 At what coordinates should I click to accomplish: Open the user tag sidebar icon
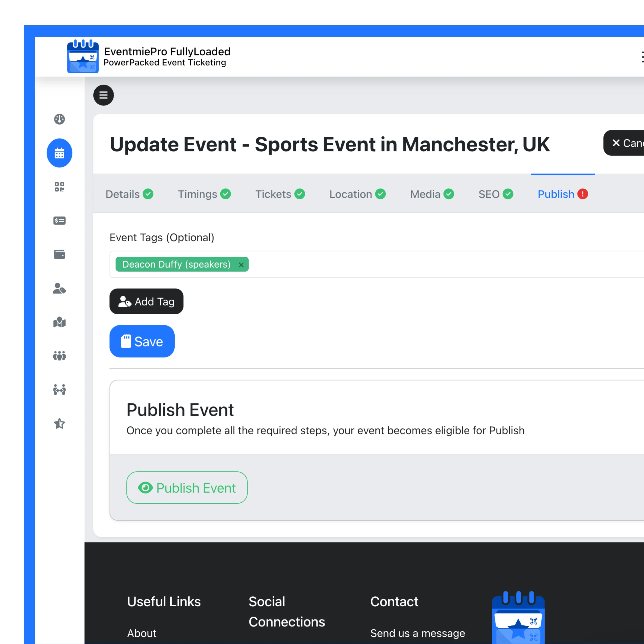pyautogui.click(x=59, y=288)
